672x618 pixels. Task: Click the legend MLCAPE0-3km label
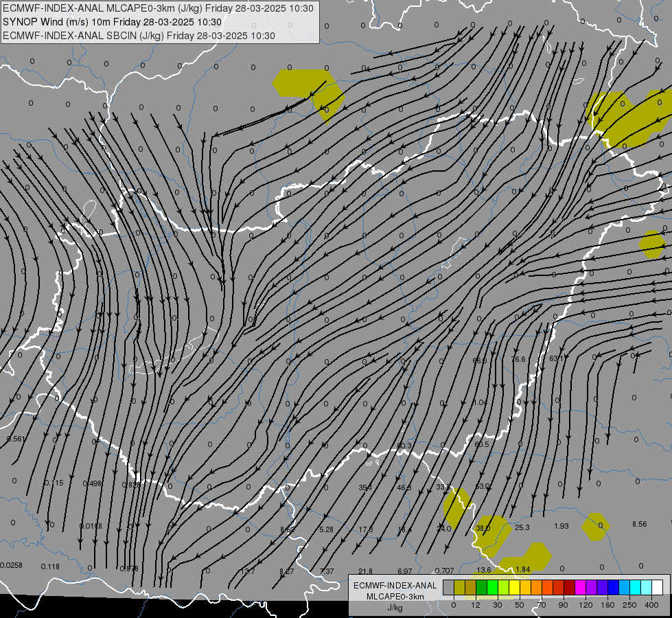pos(395,597)
